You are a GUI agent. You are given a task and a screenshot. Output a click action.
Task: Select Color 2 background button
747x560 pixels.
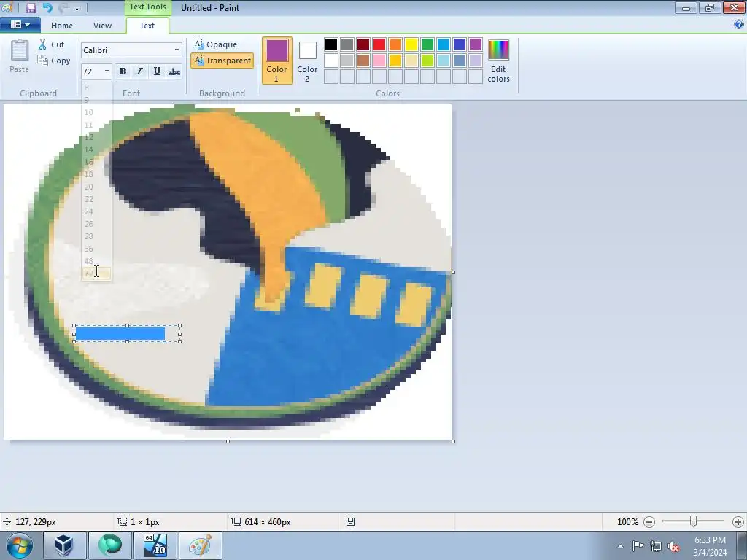point(307,61)
